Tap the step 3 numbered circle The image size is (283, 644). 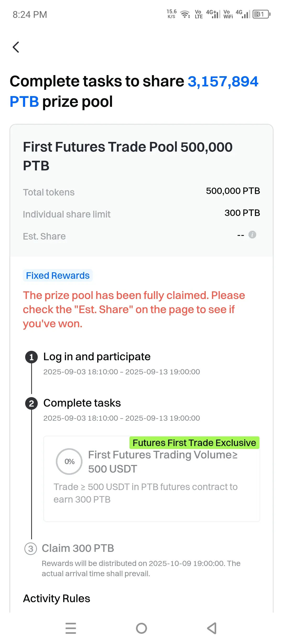(31, 549)
